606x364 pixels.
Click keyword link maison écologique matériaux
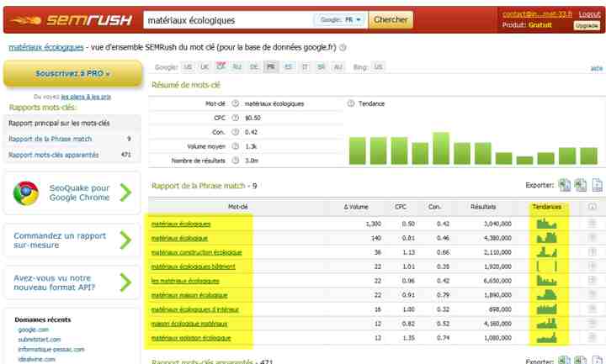[189, 324]
